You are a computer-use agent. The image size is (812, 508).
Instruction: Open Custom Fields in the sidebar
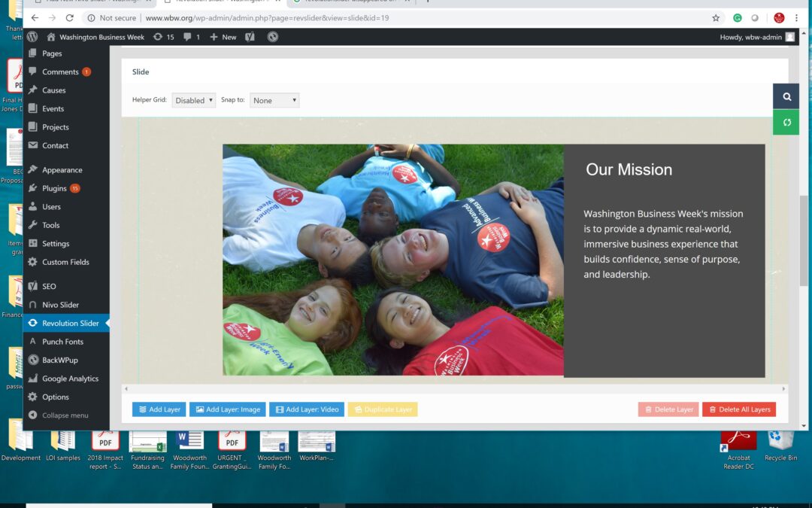(66, 262)
